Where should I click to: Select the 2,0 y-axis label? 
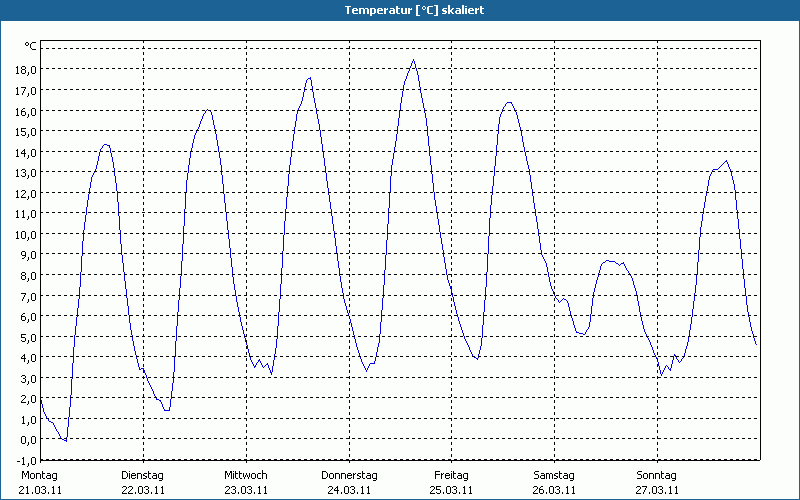click(29, 399)
